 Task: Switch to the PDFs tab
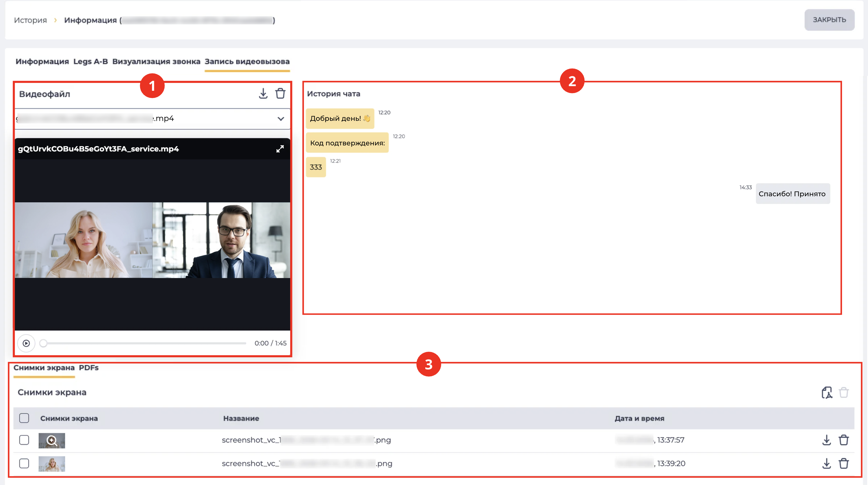(89, 367)
